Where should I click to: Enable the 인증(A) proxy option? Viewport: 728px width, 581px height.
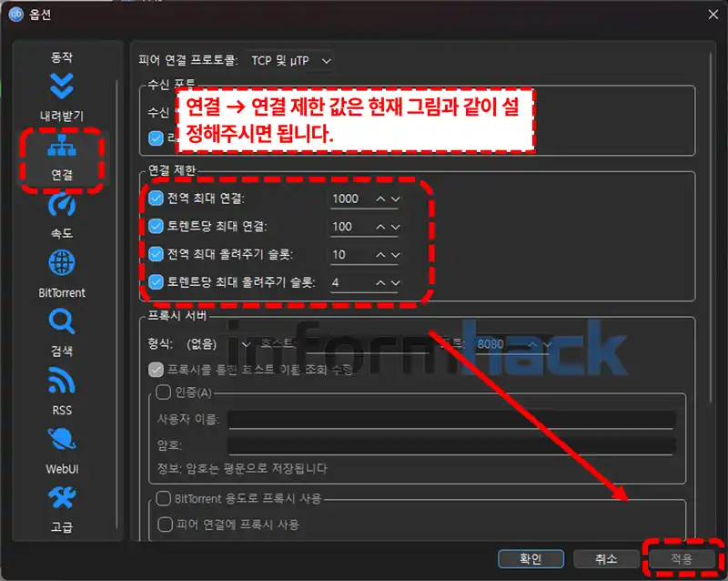[162, 392]
